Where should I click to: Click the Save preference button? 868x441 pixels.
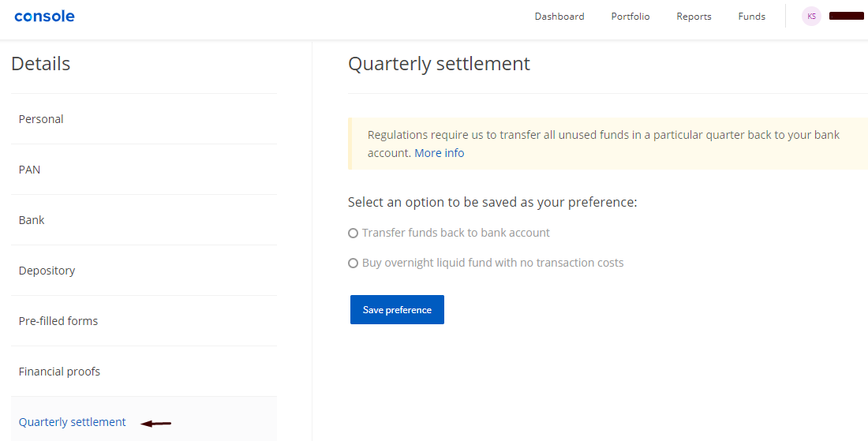[x=397, y=310]
